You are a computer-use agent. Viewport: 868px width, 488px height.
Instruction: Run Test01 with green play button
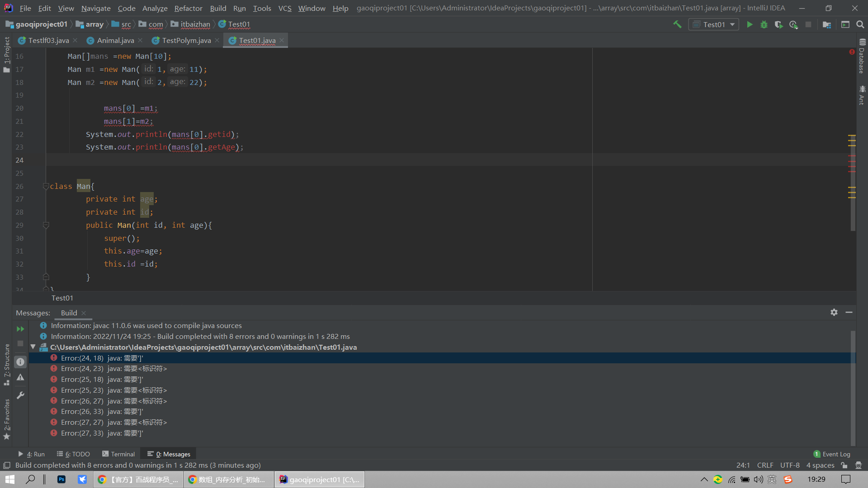tap(750, 24)
